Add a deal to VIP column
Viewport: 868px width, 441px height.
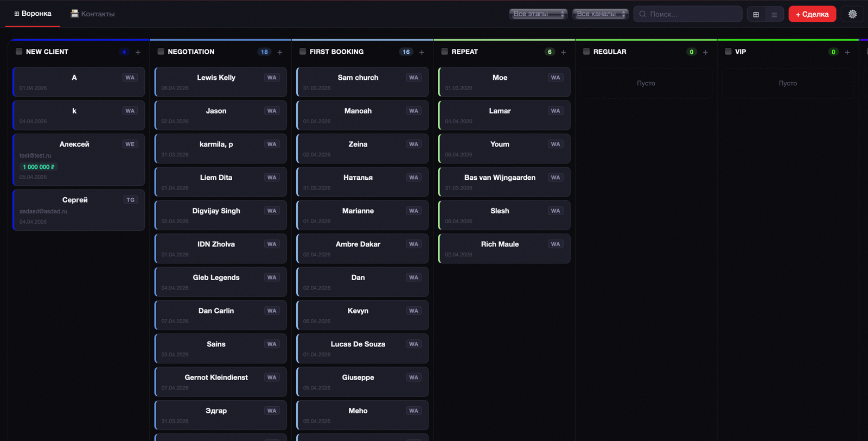click(x=847, y=52)
